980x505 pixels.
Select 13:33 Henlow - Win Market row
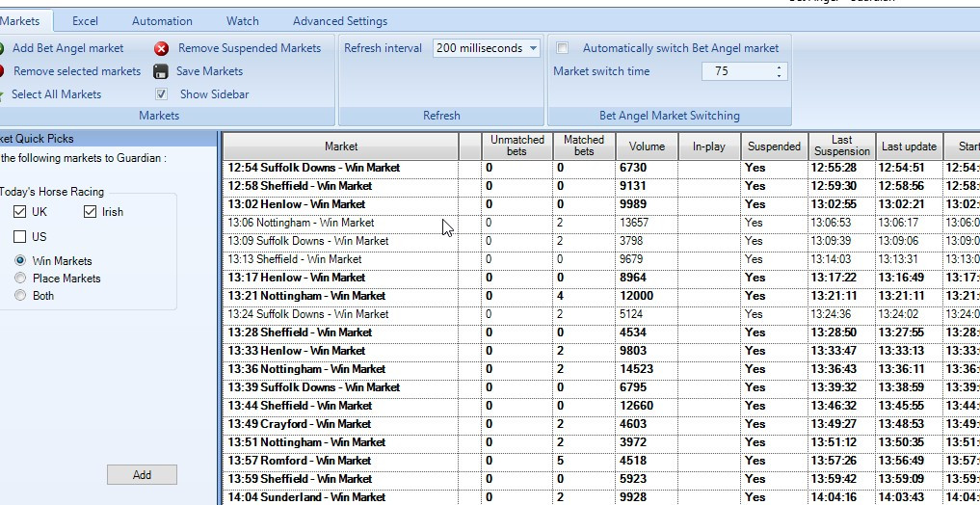[601, 351]
